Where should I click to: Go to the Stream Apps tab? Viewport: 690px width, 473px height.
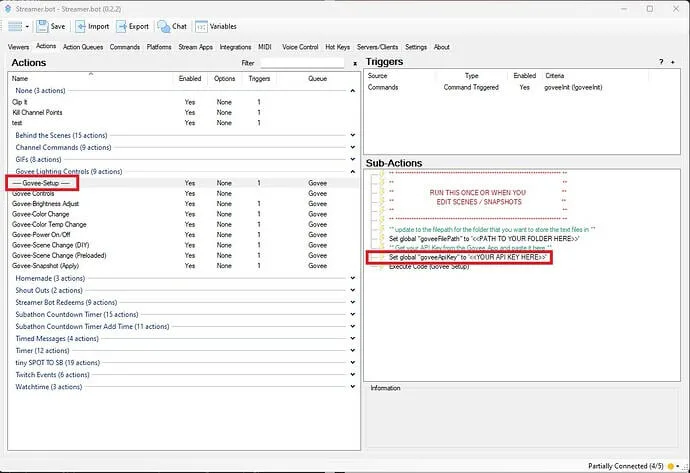[x=195, y=47]
